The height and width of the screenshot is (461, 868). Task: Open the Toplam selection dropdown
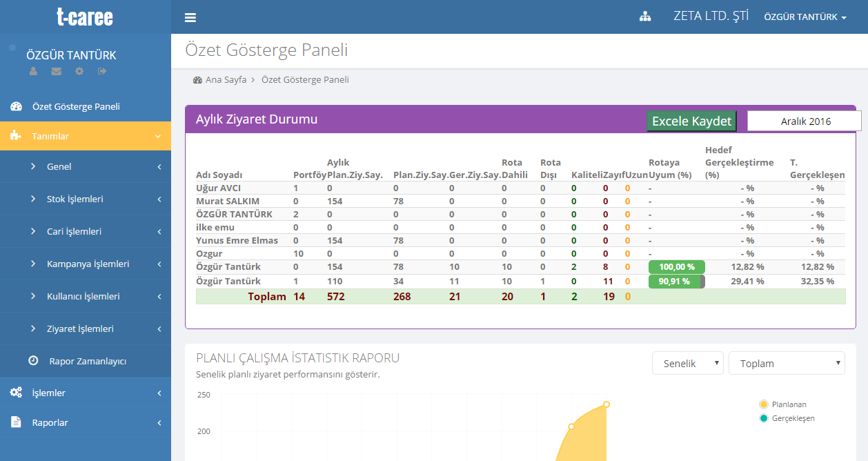point(787,363)
